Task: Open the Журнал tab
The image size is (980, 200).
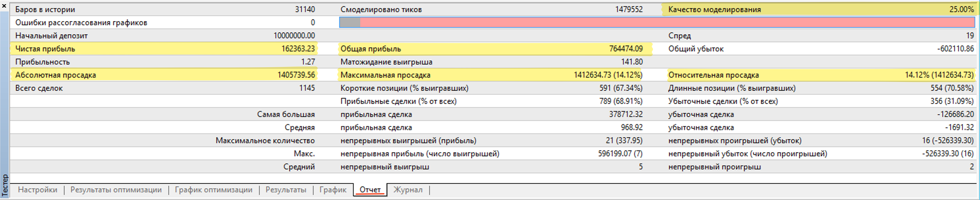Action: click(x=408, y=190)
